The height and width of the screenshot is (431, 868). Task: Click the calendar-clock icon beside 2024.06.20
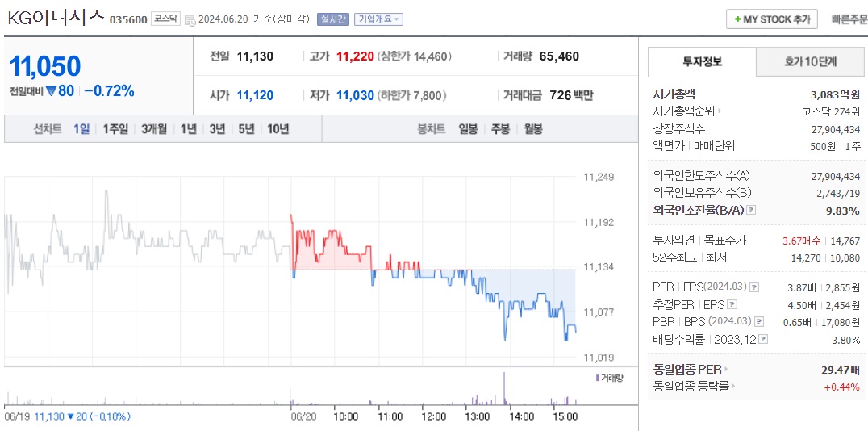coord(190,20)
